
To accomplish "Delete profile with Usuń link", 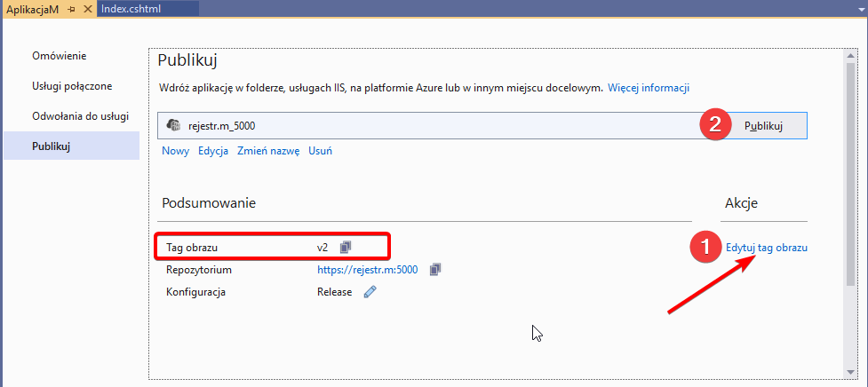I will (320, 151).
